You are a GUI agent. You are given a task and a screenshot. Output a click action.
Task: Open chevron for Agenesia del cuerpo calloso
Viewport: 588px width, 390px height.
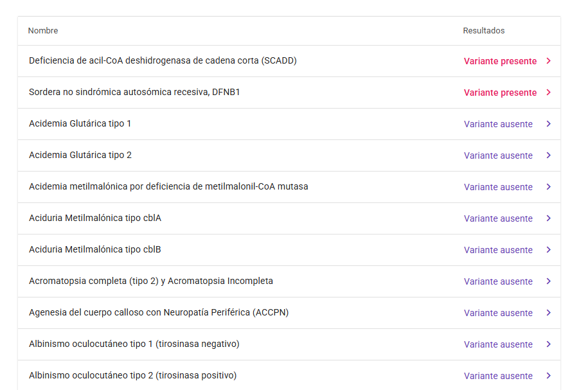coord(548,313)
